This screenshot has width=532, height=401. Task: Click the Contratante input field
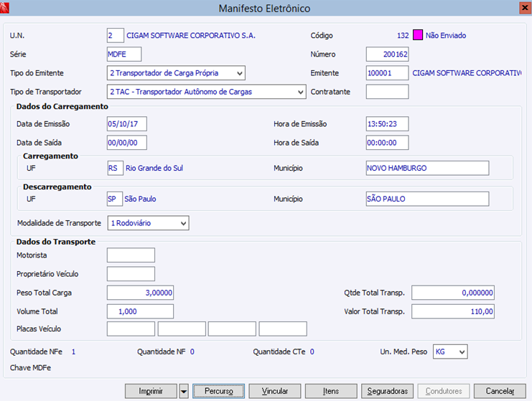[387, 92]
